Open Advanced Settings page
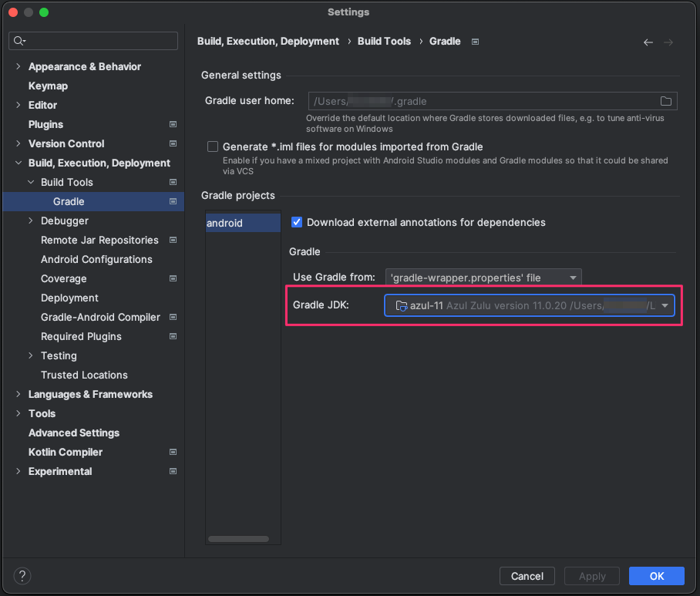This screenshot has width=700, height=596. pos(74,433)
